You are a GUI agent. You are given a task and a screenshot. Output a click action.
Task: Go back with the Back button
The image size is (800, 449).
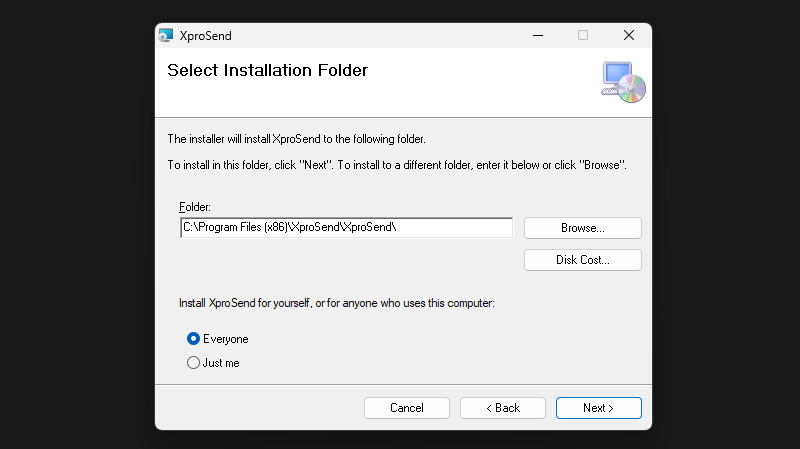502,408
